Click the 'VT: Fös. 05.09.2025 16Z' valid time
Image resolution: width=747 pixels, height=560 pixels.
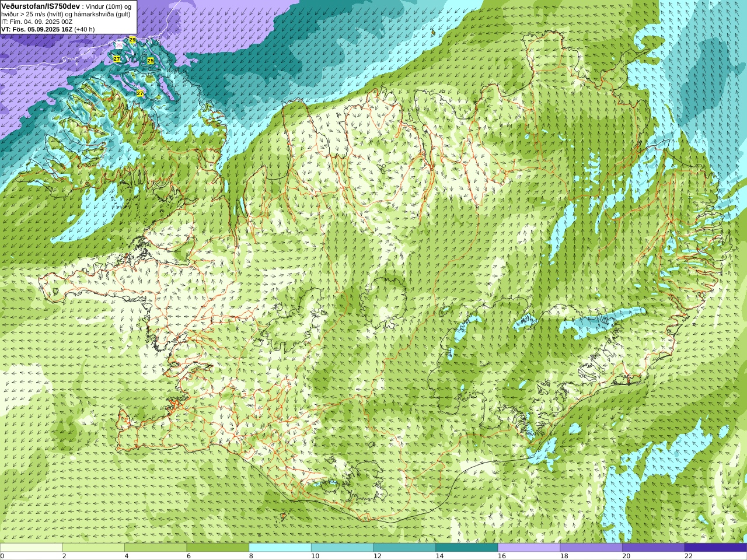(x=37, y=29)
